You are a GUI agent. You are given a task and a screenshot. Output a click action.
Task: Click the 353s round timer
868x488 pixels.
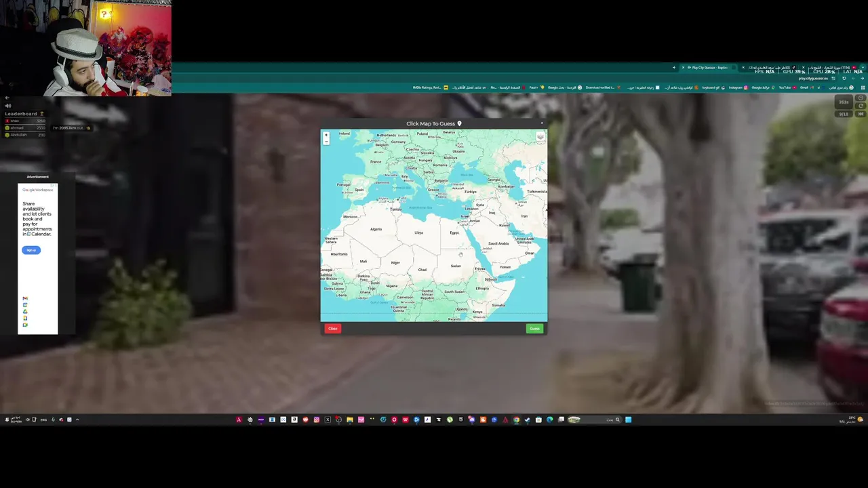[844, 102]
